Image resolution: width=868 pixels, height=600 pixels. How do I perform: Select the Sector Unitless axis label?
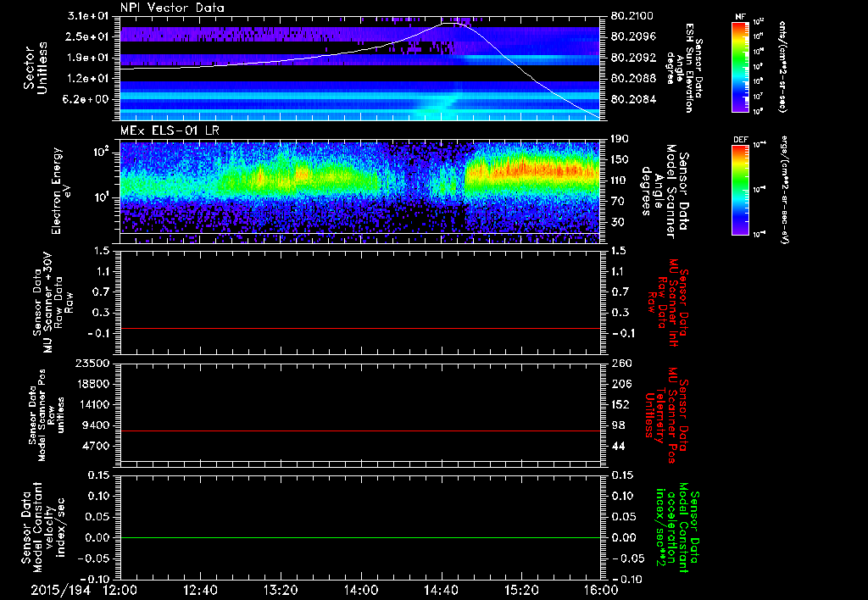(35, 69)
